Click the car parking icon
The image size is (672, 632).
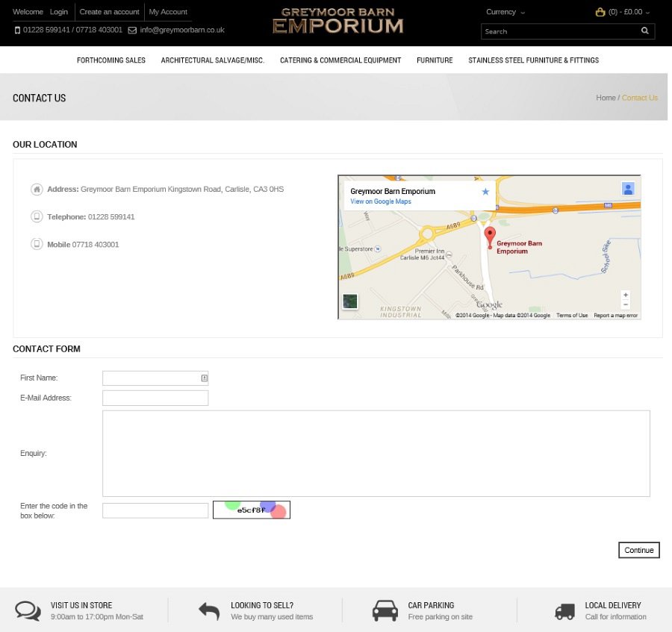click(385, 610)
